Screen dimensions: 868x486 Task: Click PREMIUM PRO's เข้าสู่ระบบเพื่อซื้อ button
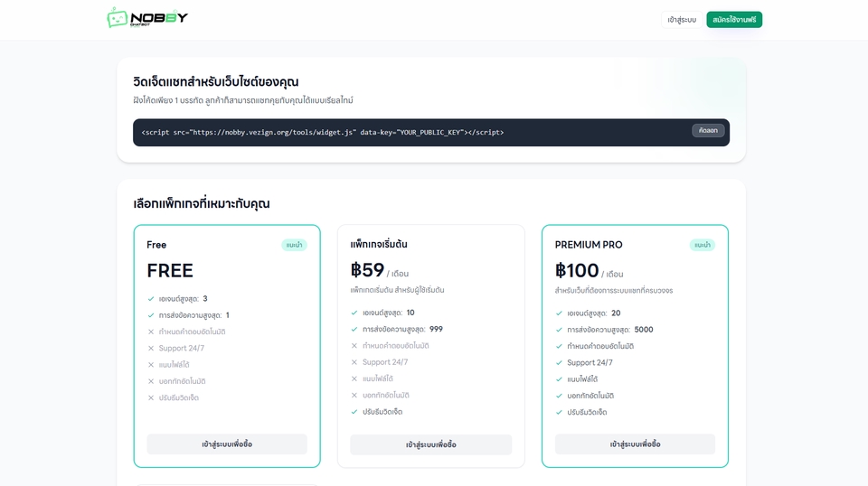(x=635, y=444)
